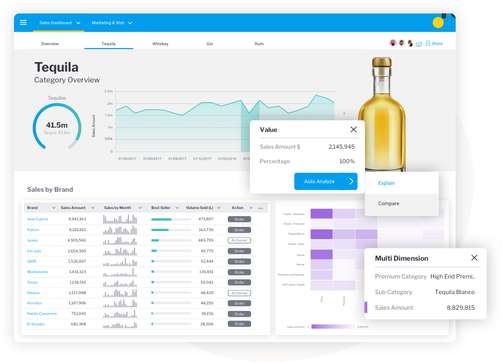Open the hamburger menu in top bar
502x362 pixels.
23,22
